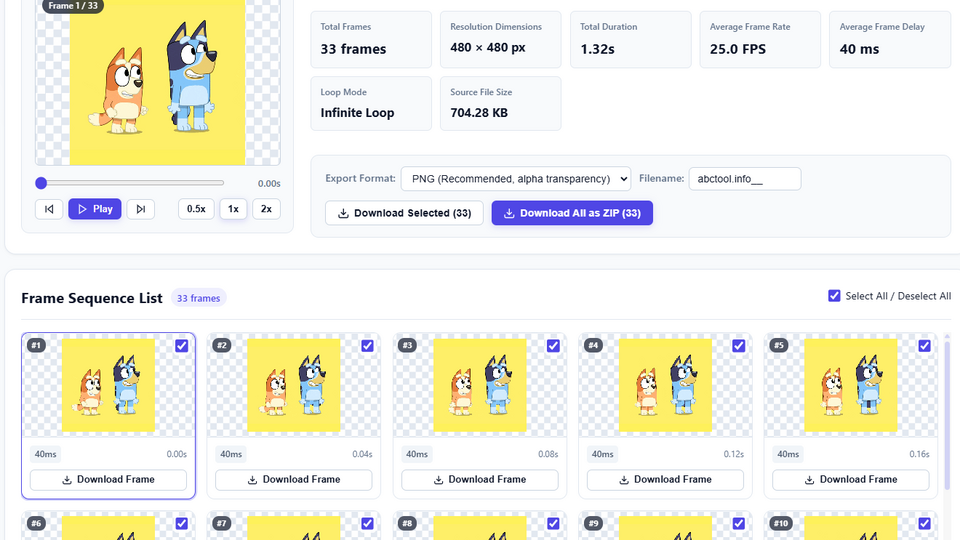Click the 40ms delay tag on frame #3
The height and width of the screenshot is (540, 960).
point(416,454)
